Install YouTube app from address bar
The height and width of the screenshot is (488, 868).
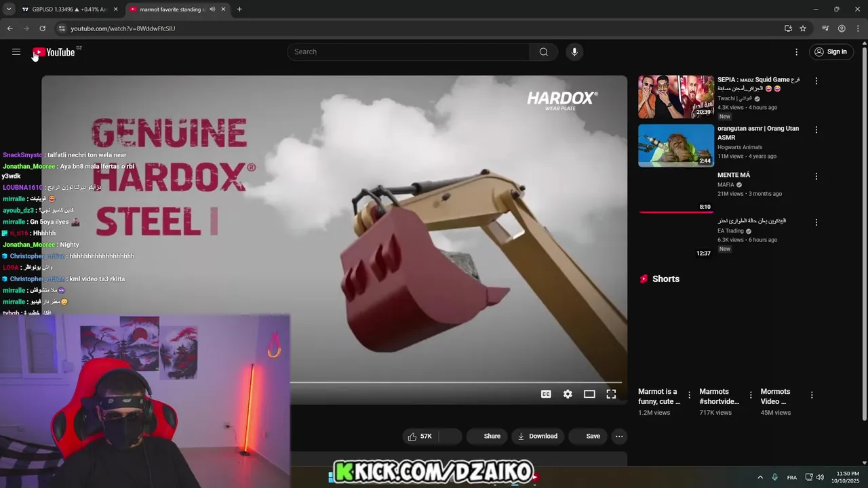(788, 28)
